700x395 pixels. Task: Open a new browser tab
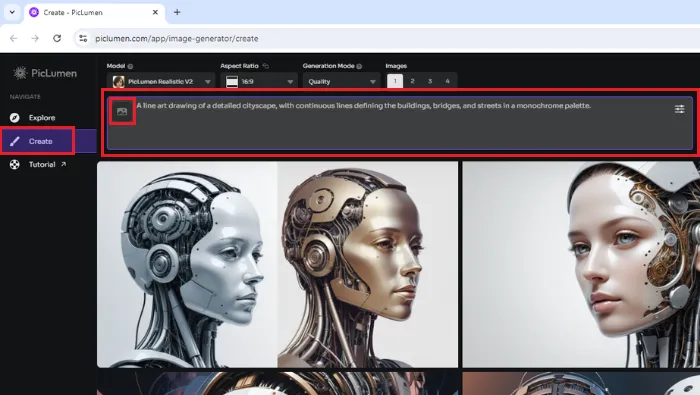click(177, 12)
